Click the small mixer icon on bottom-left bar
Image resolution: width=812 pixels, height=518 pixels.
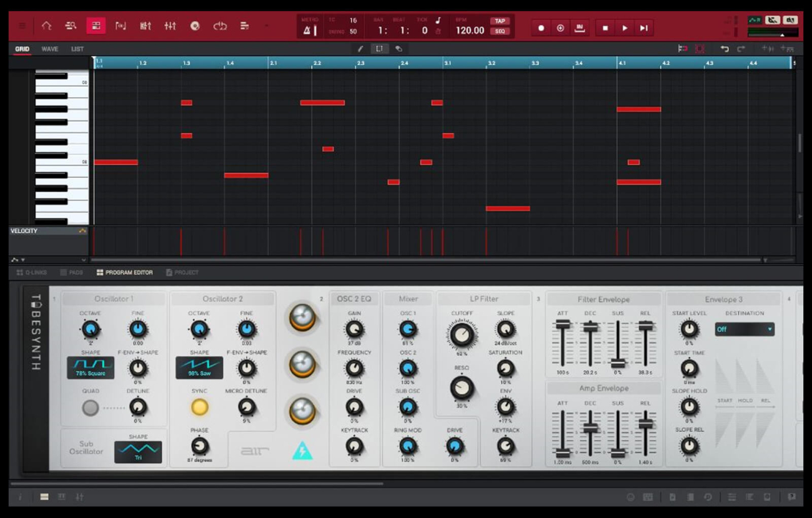pos(79,497)
